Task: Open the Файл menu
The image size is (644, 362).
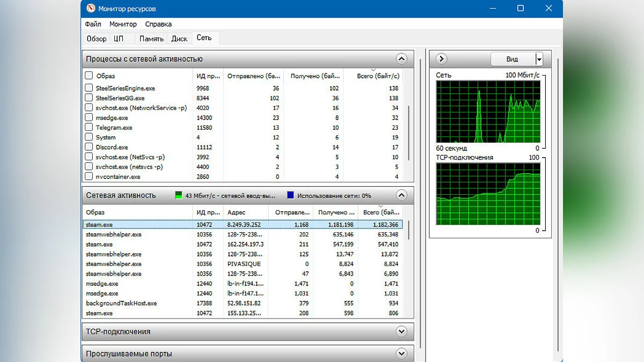Action: [93, 24]
